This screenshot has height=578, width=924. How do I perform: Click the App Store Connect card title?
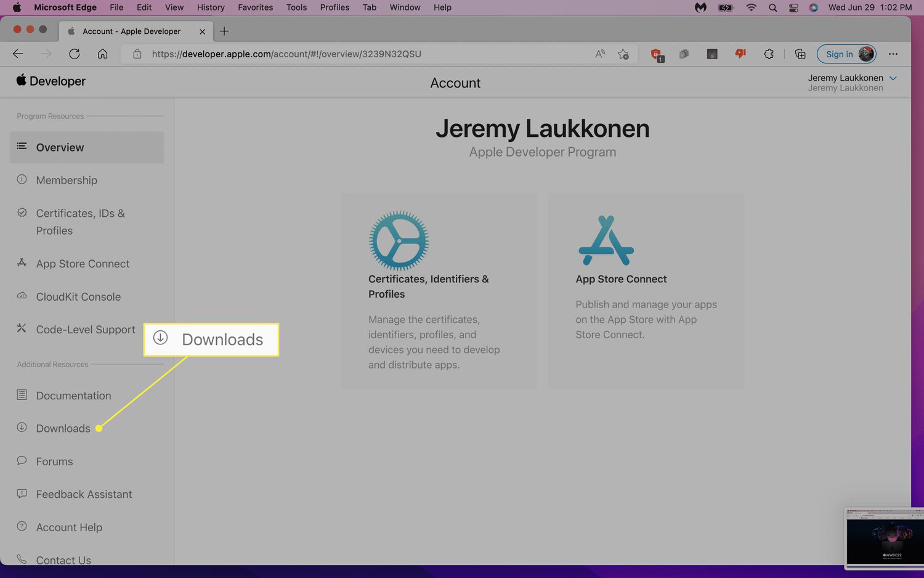coord(621,279)
